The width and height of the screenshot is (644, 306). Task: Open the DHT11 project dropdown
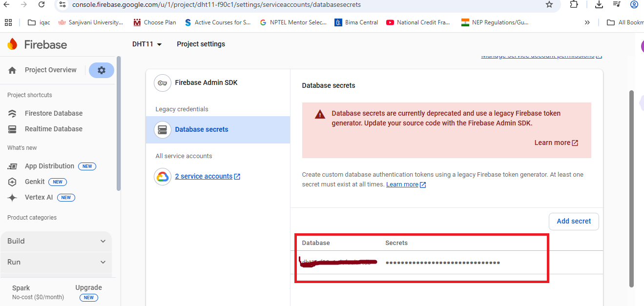point(147,44)
